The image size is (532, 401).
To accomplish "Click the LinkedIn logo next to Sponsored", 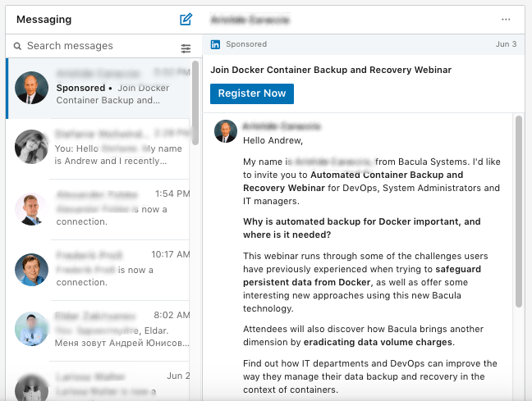I will pos(215,44).
